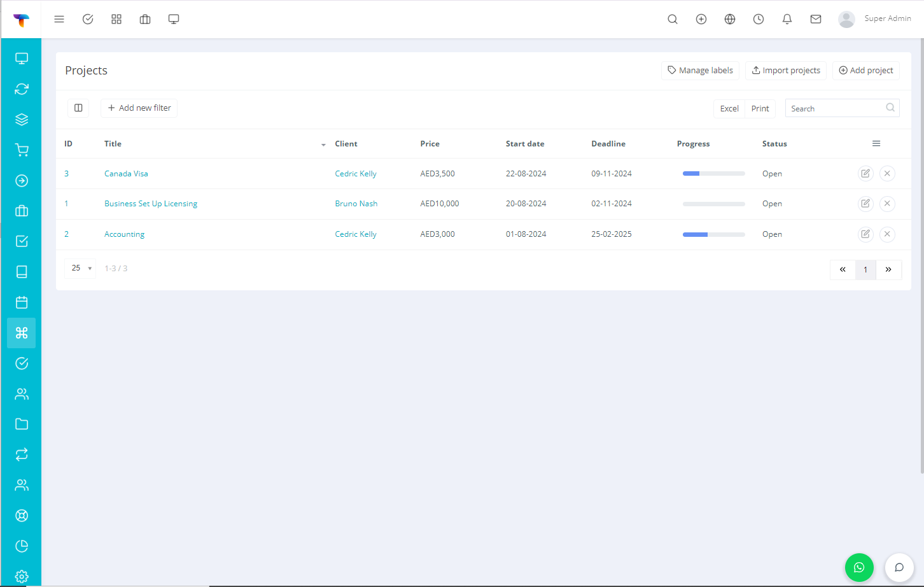Screen dimensions: 924x587
Task: Click the quick add plus-circle icon
Action: 701,19
